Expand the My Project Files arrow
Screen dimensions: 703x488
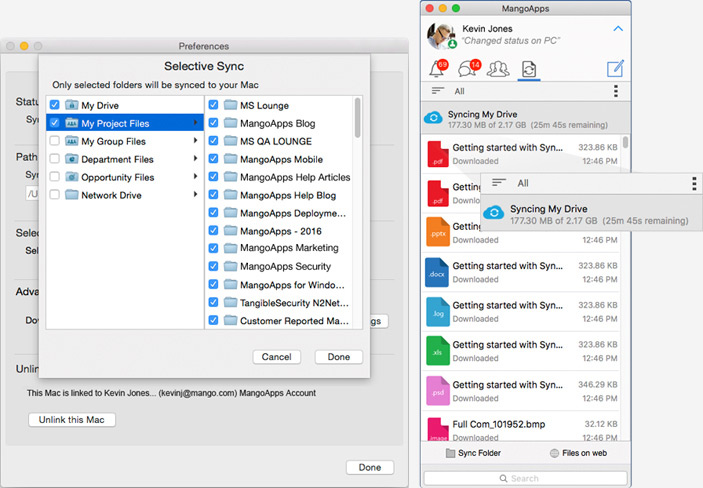click(x=195, y=122)
